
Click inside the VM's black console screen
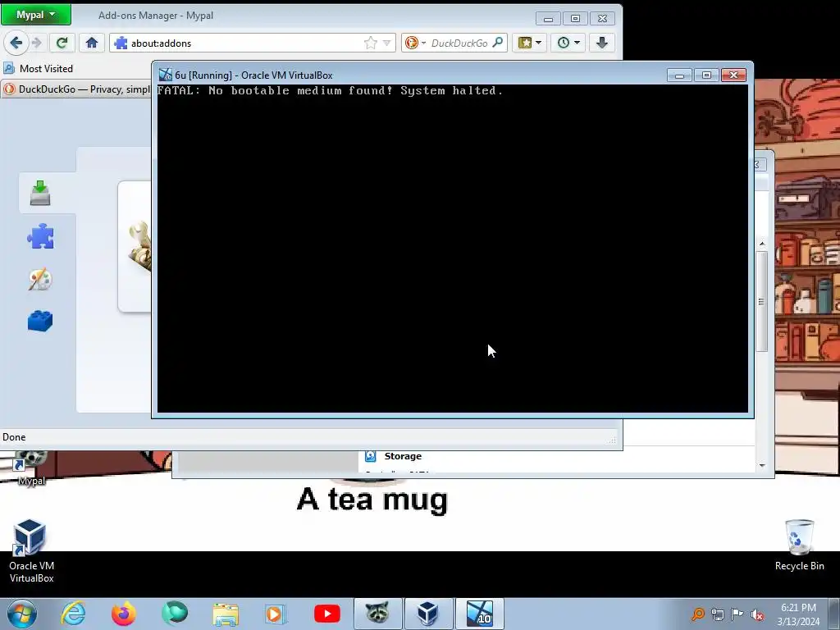(x=452, y=249)
